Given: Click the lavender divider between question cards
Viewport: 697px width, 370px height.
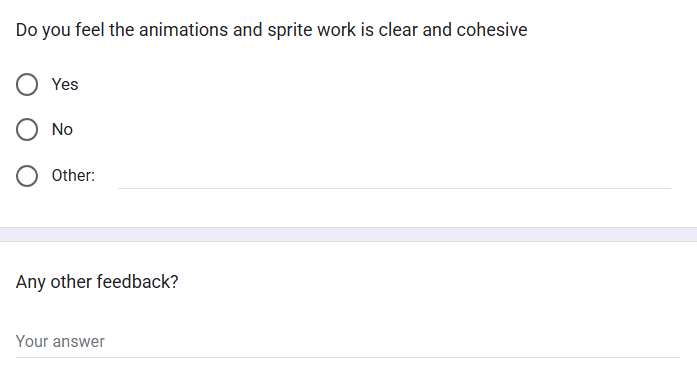Looking at the screenshot, I should (348, 234).
